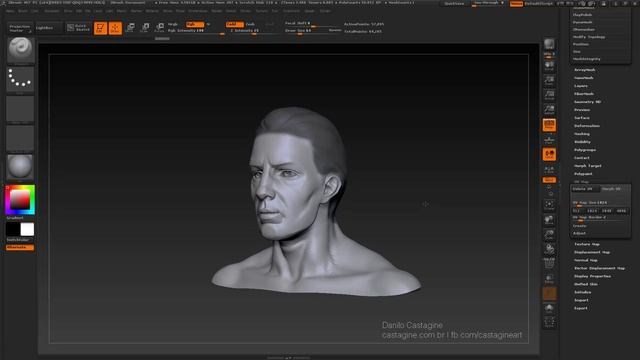Viewport: 640px width, 360px height.
Task: Select the white secondary color swatch
Action: (27, 229)
